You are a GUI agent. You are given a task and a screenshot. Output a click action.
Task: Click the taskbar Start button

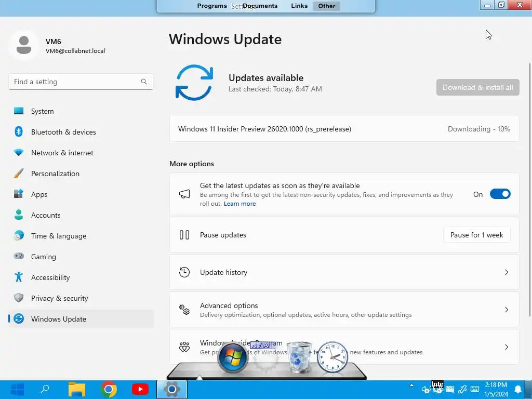[x=17, y=389]
